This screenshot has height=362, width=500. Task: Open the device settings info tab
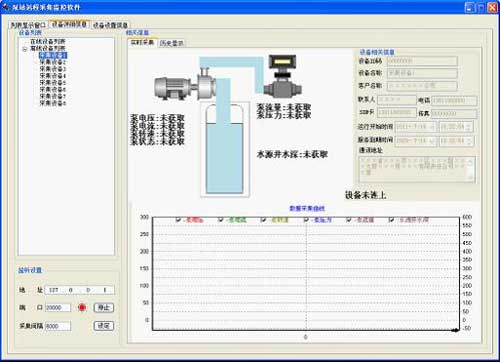[x=110, y=25]
